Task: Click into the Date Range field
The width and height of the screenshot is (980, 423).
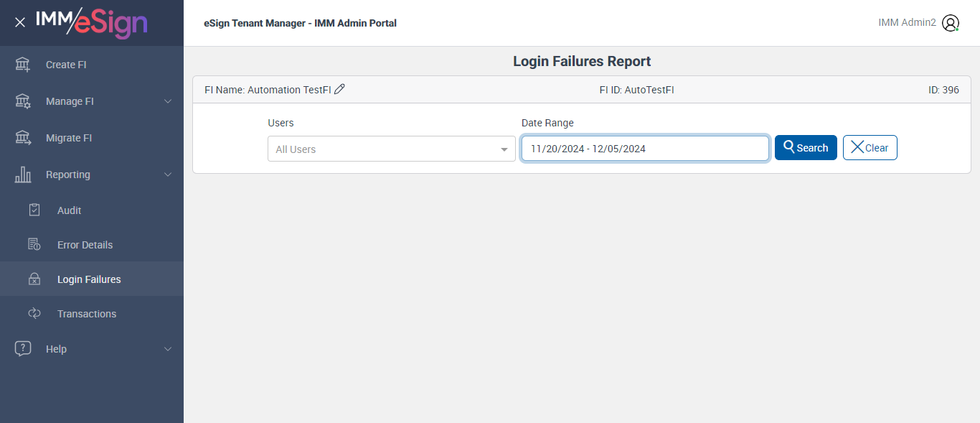Action: pos(645,149)
